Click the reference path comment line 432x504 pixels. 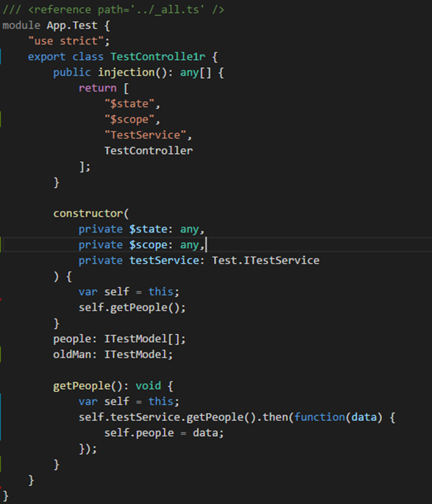(x=113, y=9)
